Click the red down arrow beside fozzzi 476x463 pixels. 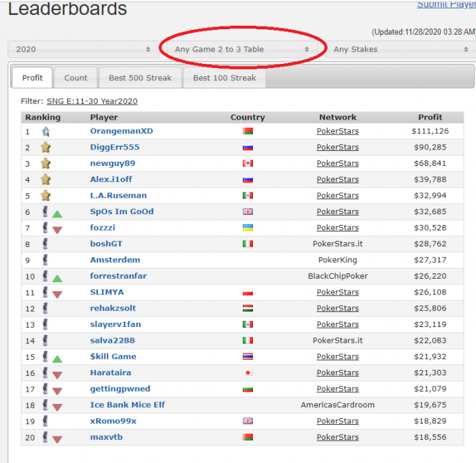click(x=57, y=230)
